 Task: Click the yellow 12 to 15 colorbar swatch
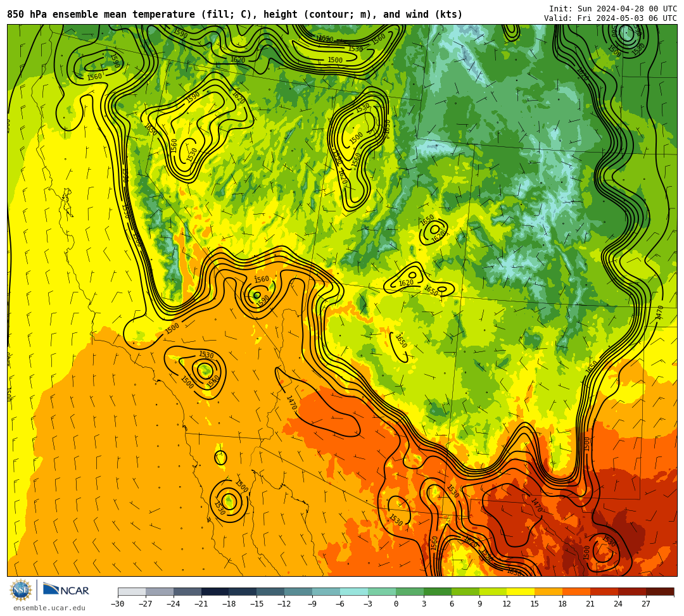click(521, 591)
